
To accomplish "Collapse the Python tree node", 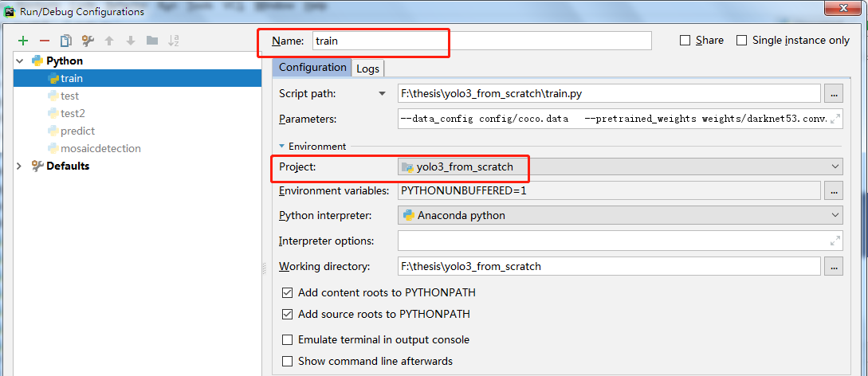I will point(21,61).
